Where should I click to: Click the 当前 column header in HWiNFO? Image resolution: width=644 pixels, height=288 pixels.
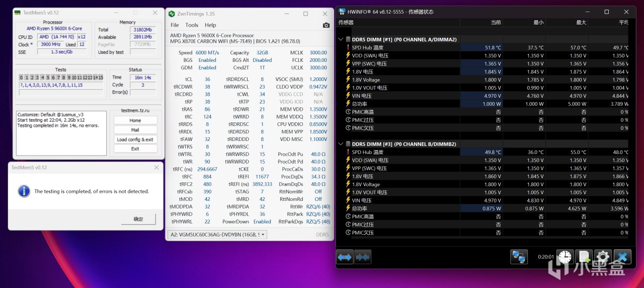(x=496, y=22)
